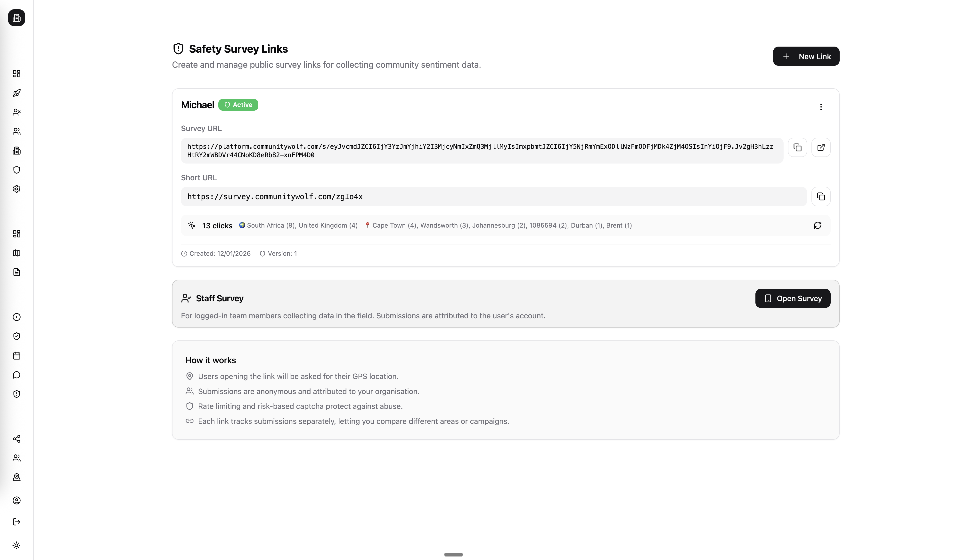Open the settings gear icon in the sidebar
966x560 pixels.
[16, 189]
